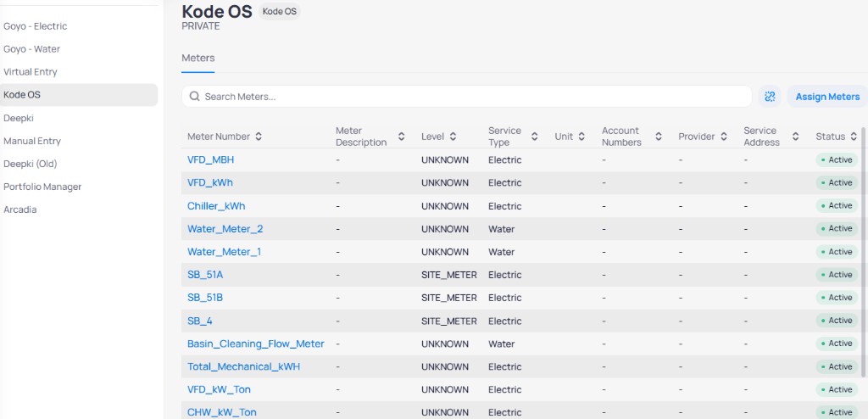Click UNKNOWN level in Total_Mechanical_kWH row
868x419 pixels.
pyautogui.click(x=444, y=367)
